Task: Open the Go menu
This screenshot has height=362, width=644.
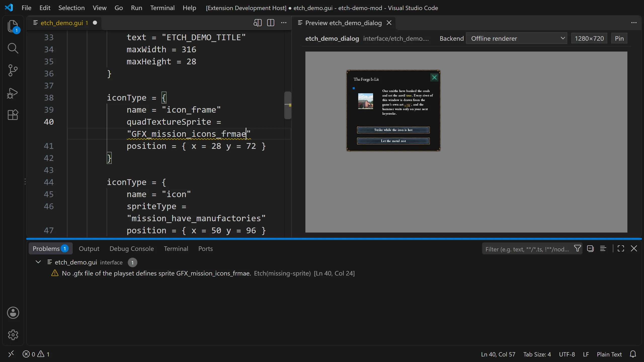Action: coord(118,8)
